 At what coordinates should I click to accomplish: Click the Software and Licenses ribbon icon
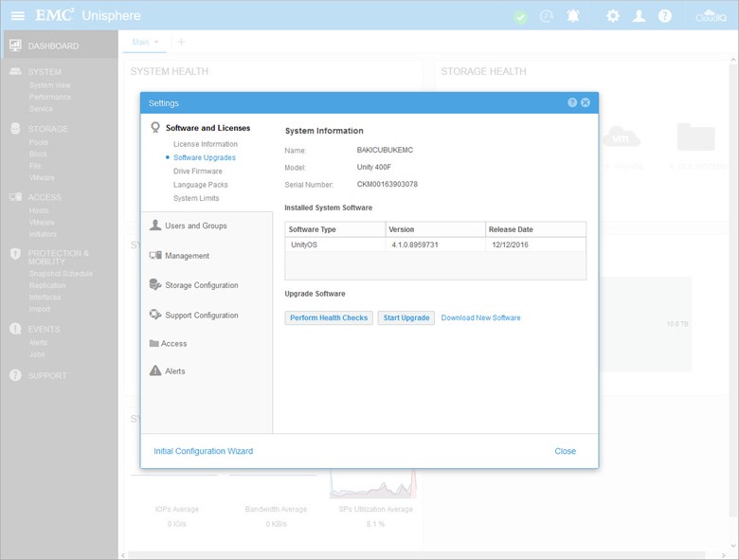[x=155, y=128]
